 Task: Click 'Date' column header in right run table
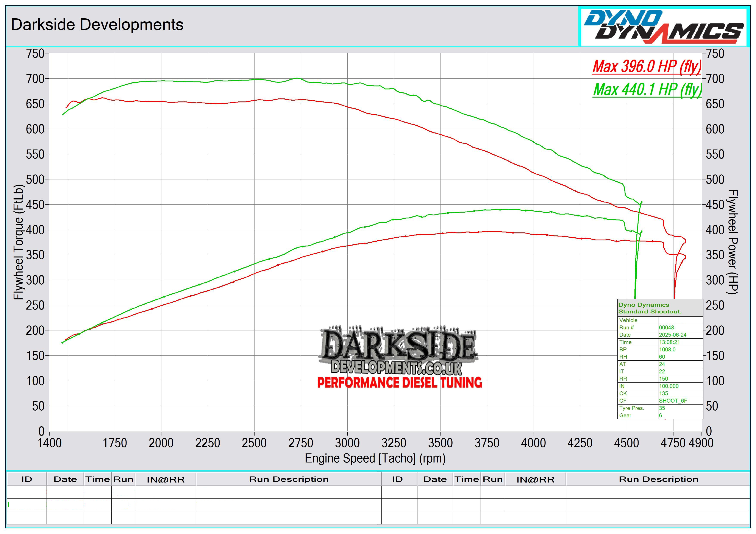435,479
